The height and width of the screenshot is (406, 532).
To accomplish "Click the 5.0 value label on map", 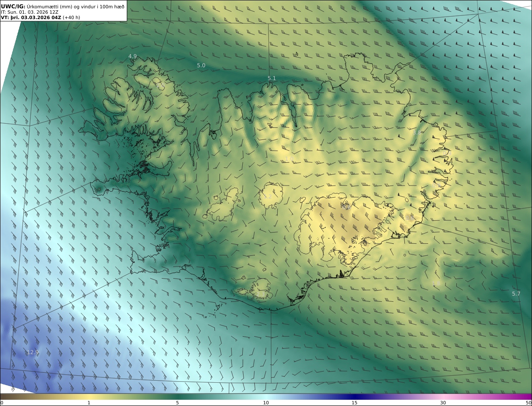I will 201,66.
